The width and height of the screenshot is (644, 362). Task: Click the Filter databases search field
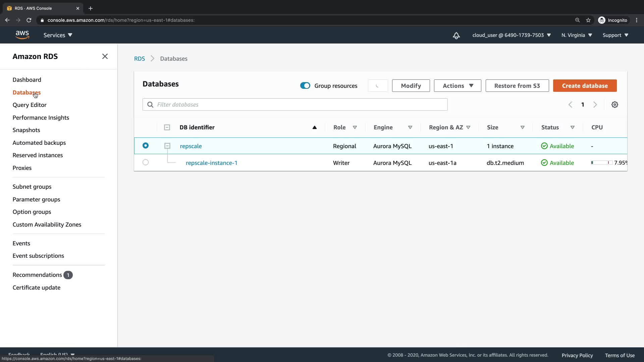tap(295, 105)
